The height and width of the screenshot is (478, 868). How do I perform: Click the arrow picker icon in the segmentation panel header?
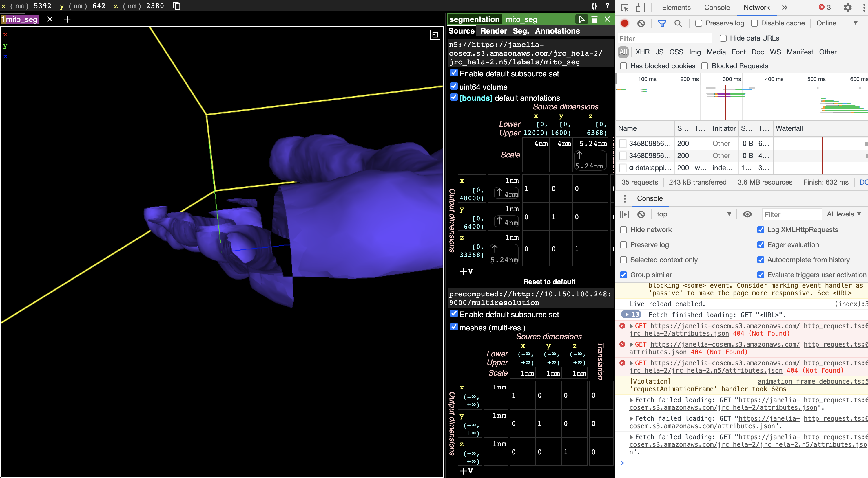[581, 19]
